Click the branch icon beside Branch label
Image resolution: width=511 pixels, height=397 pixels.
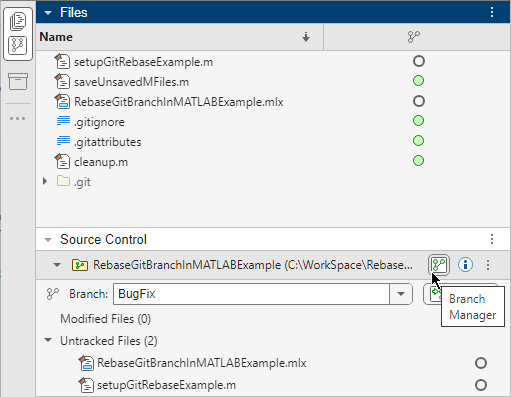[x=53, y=294]
